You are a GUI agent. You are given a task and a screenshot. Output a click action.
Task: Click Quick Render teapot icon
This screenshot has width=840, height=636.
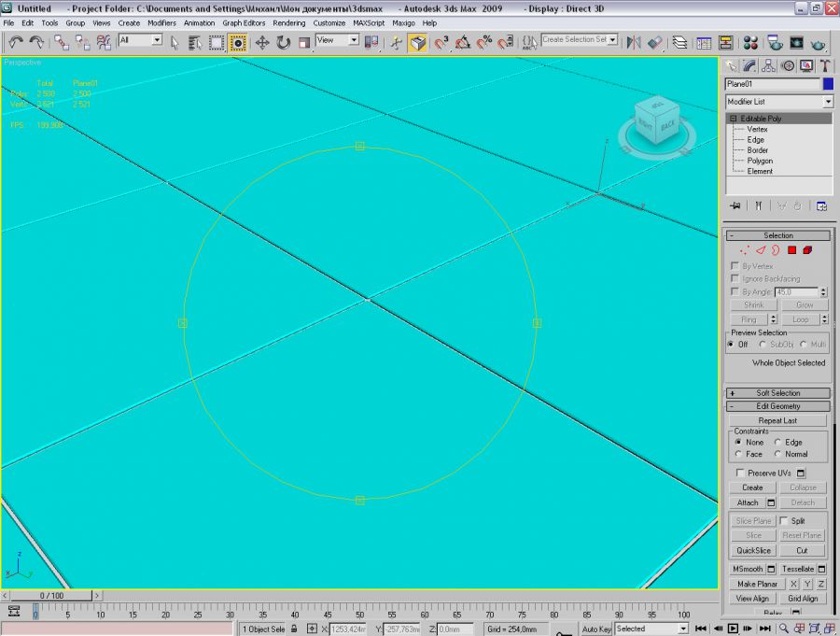pyautogui.click(x=818, y=42)
